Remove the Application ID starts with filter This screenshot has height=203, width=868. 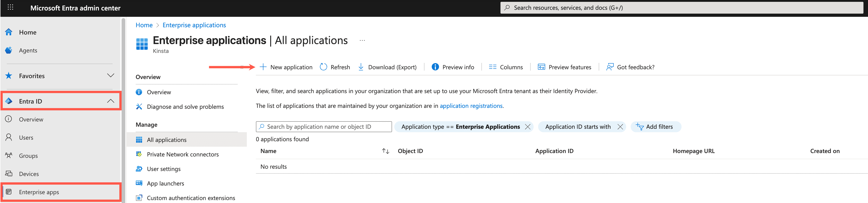pos(620,127)
